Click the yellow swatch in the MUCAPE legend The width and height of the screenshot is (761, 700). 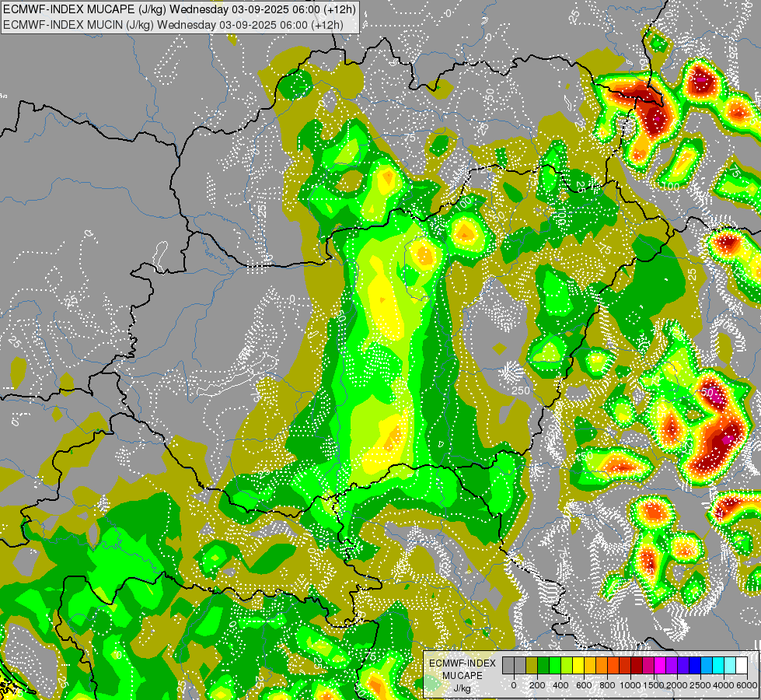click(x=578, y=666)
